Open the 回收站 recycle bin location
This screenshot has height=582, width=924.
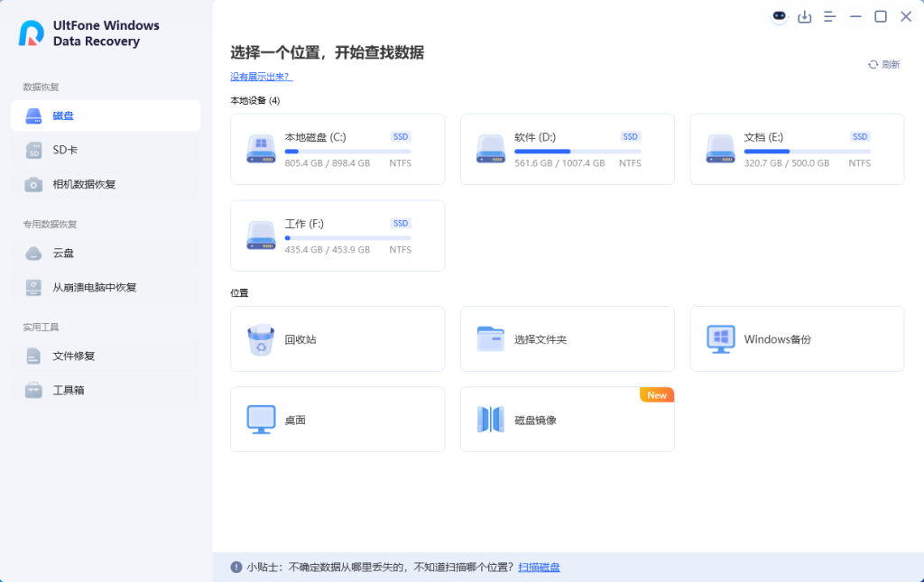coord(337,338)
